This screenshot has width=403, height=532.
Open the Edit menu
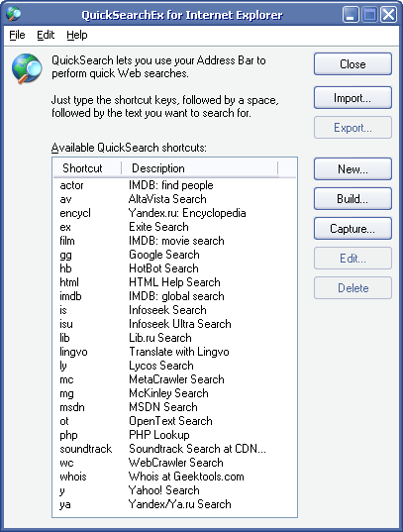point(46,35)
